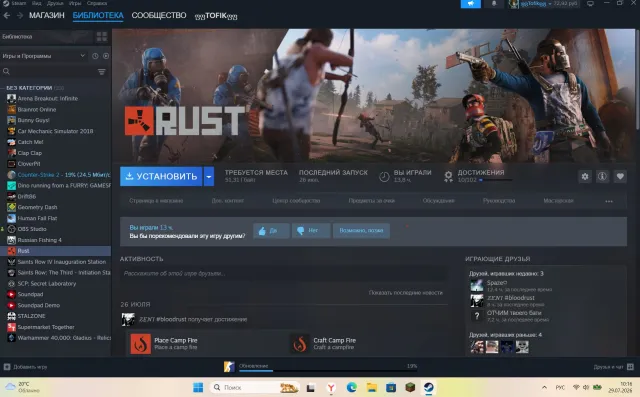
Task: Go back with the left arrow
Action: coord(7,16)
